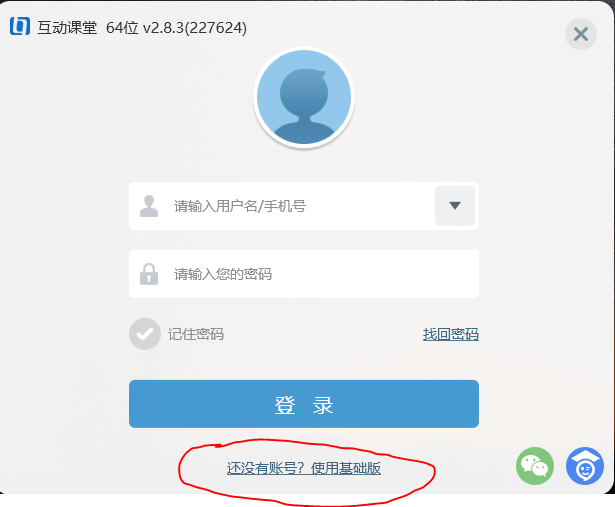Click the padlock icon in password field
Viewport: 615px width, 507px height.
[x=149, y=274]
